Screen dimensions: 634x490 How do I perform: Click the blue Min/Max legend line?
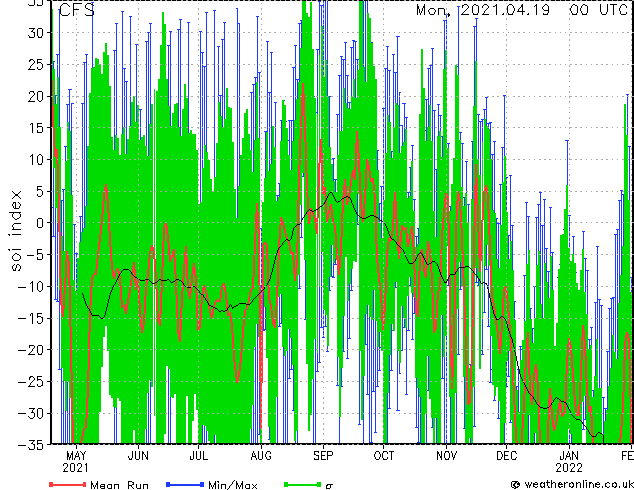tap(185, 484)
